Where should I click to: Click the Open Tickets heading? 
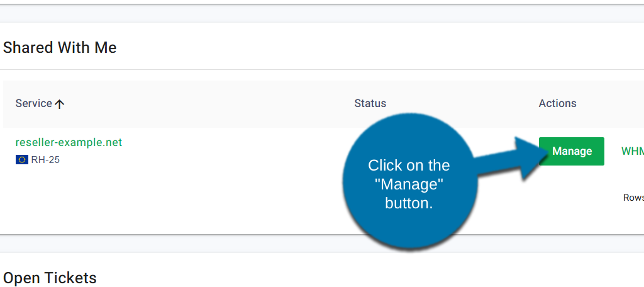[x=50, y=278]
